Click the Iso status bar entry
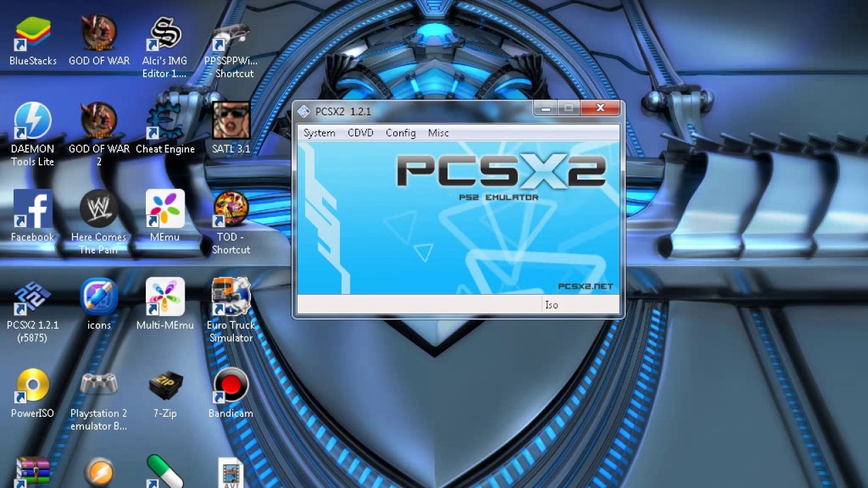This screenshot has width=868, height=488. (x=551, y=305)
